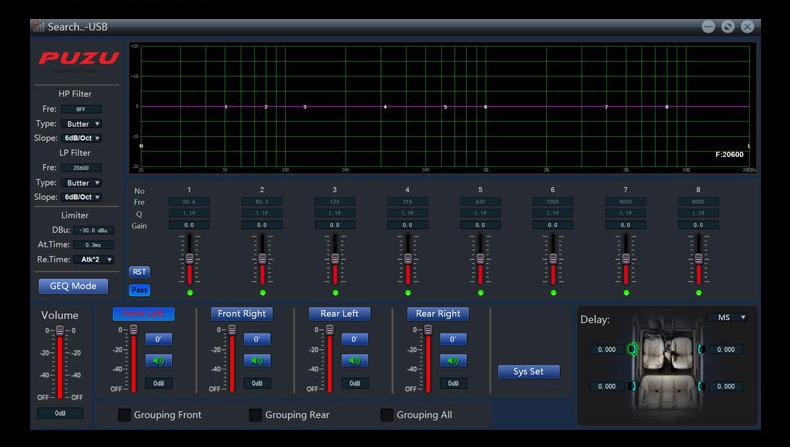Enable the Grouping Front checkbox
This screenshot has height=447, width=790.
click(x=125, y=415)
